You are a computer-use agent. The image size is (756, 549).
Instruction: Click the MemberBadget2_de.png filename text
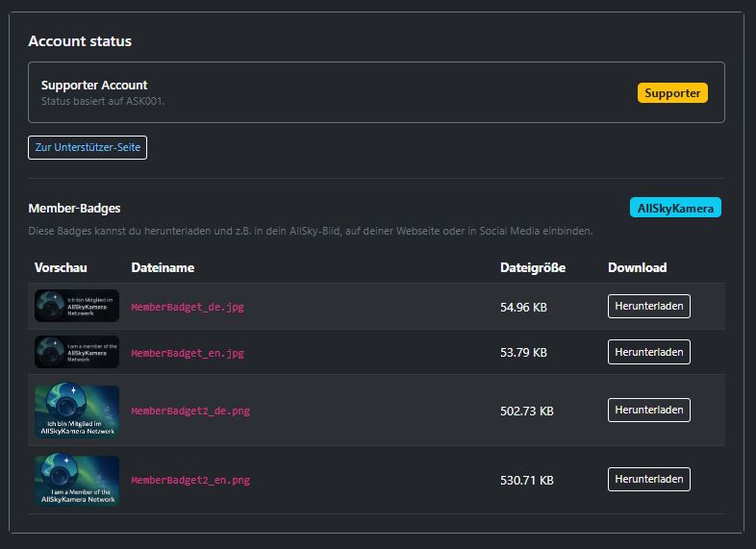(190, 411)
